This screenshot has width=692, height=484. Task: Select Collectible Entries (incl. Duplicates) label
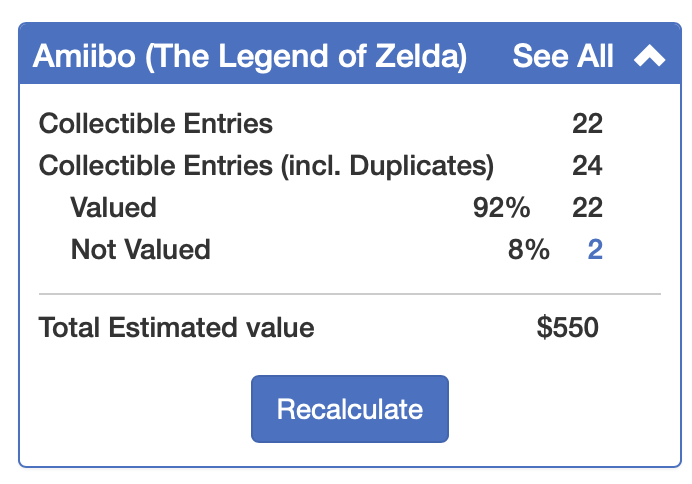266,166
